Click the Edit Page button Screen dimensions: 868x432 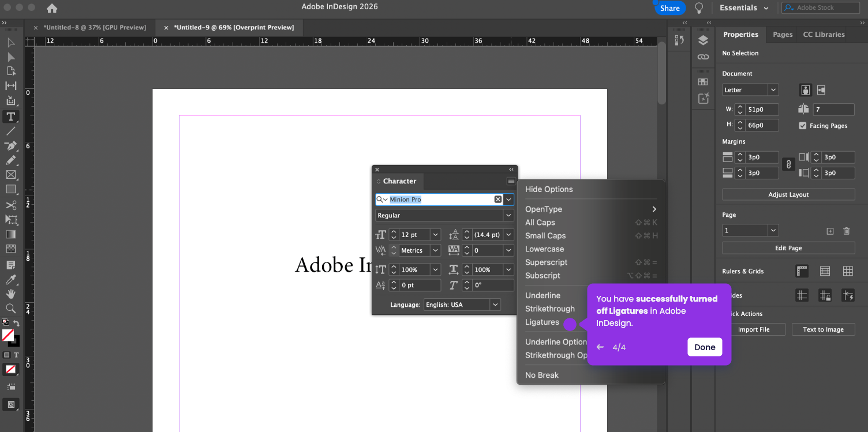(x=788, y=248)
